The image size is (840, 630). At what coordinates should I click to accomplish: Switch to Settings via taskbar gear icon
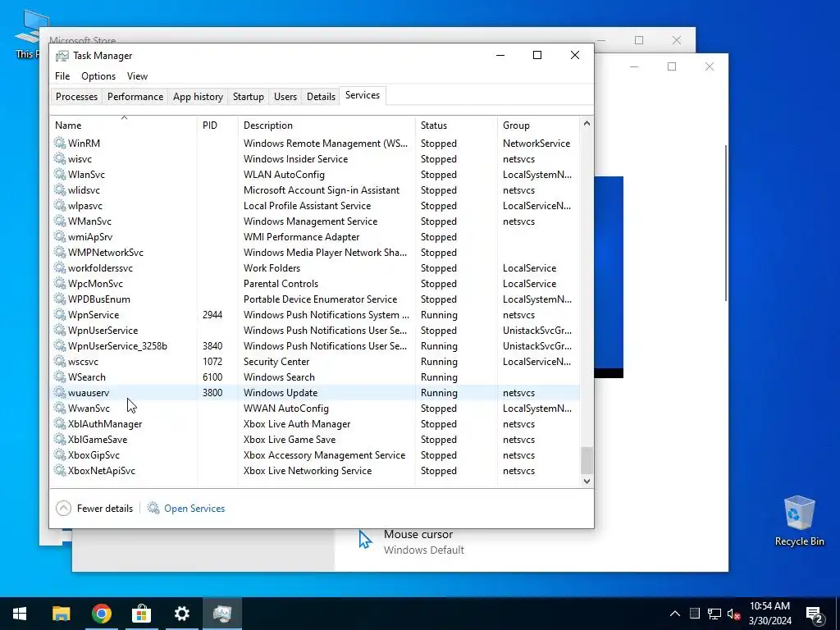tap(181, 614)
